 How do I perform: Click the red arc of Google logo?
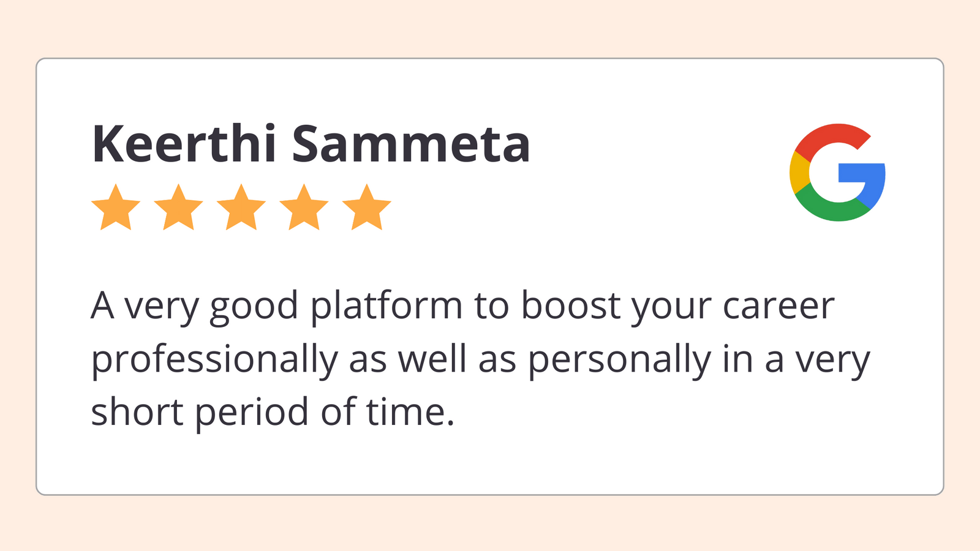point(831,137)
